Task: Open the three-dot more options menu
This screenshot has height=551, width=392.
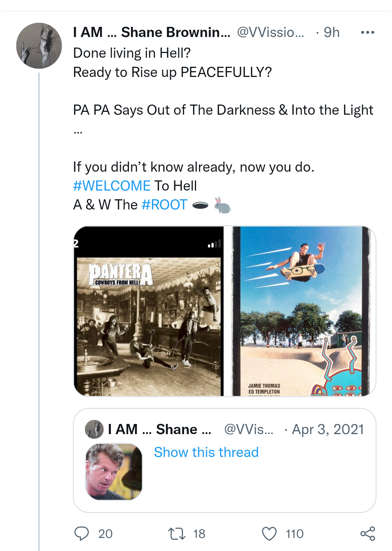Action: click(x=367, y=32)
